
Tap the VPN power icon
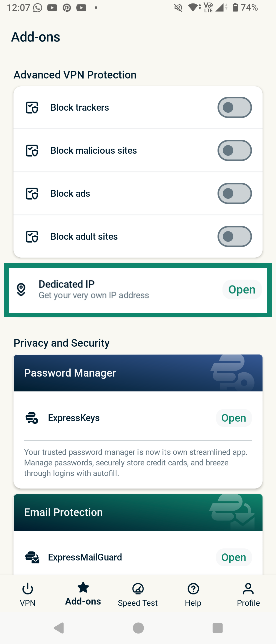click(x=28, y=589)
